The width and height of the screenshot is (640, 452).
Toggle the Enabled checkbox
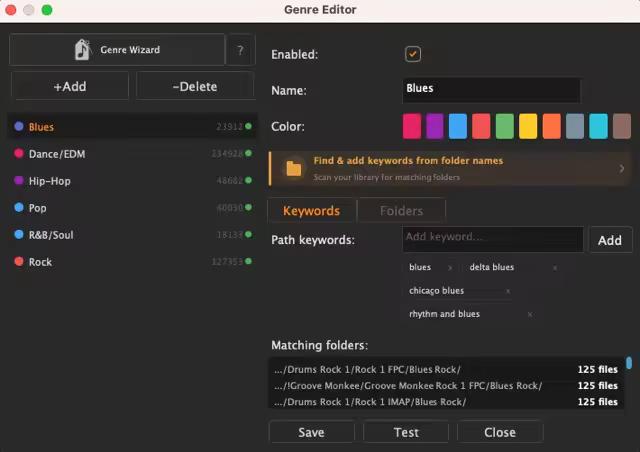coord(413,54)
